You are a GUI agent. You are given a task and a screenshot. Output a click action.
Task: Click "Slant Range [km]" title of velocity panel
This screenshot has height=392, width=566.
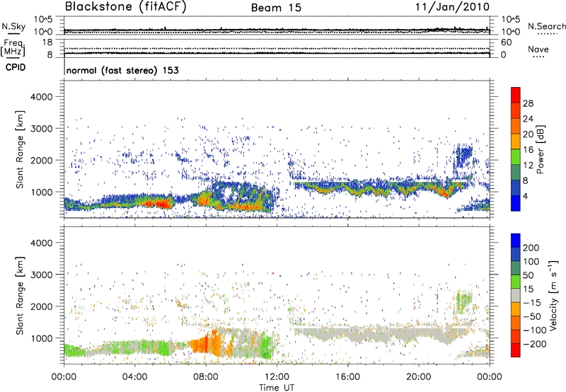20,295
